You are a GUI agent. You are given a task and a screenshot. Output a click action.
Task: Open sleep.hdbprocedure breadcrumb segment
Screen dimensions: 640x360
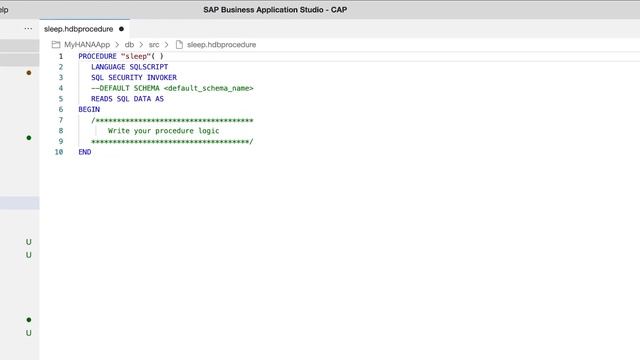click(x=221, y=44)
